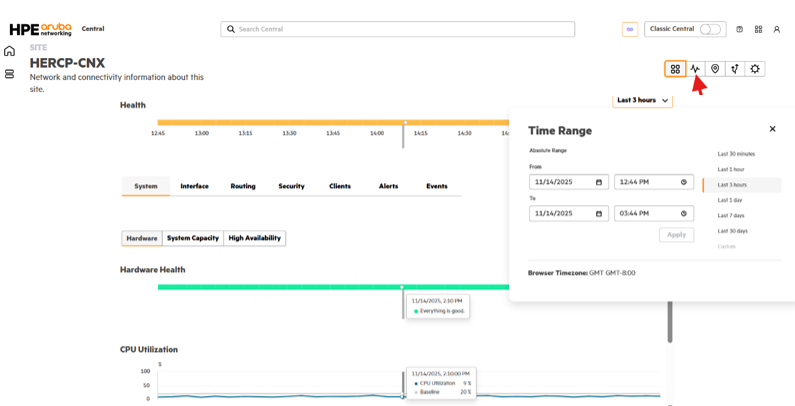The width and height of the screenshot is (795, 406).
Task: Expand the Last 3 hours dropdown
Action: tap(642, 100)
